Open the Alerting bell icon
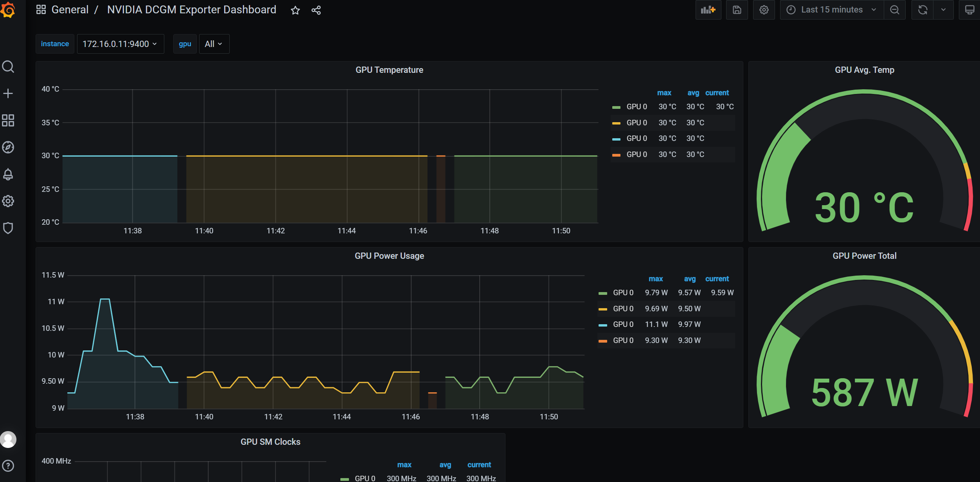The image size is (980, 482). 8,174
